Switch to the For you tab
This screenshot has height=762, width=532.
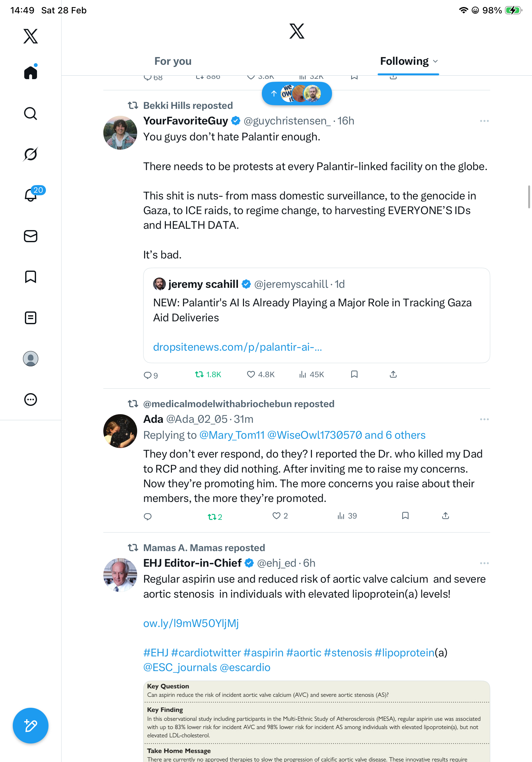coord(173,61)
